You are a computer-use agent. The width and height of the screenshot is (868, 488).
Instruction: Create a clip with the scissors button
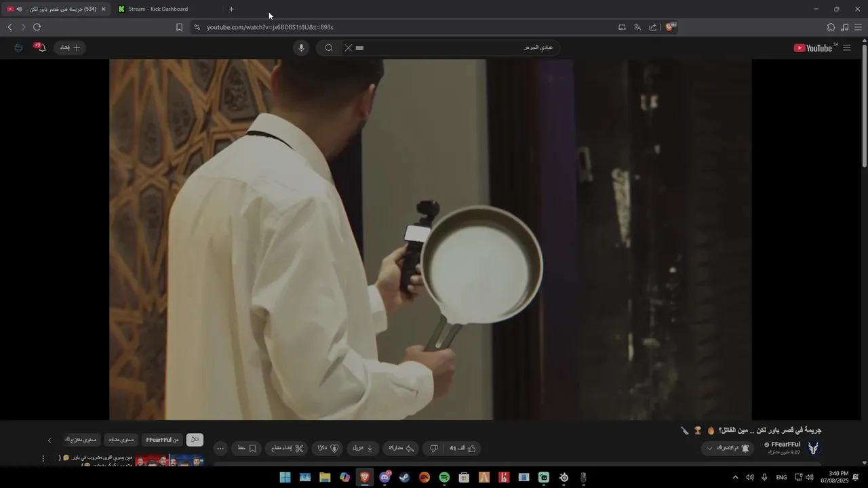click(x=287, y=448)
